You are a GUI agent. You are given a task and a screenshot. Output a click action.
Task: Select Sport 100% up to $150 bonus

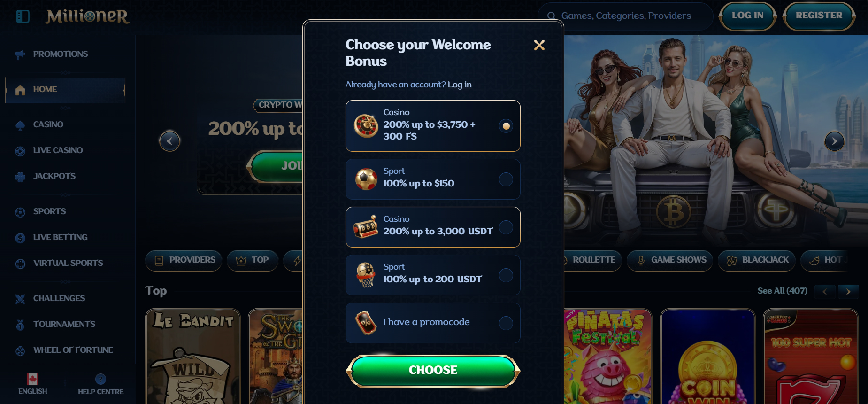click(x=433, y=179)
